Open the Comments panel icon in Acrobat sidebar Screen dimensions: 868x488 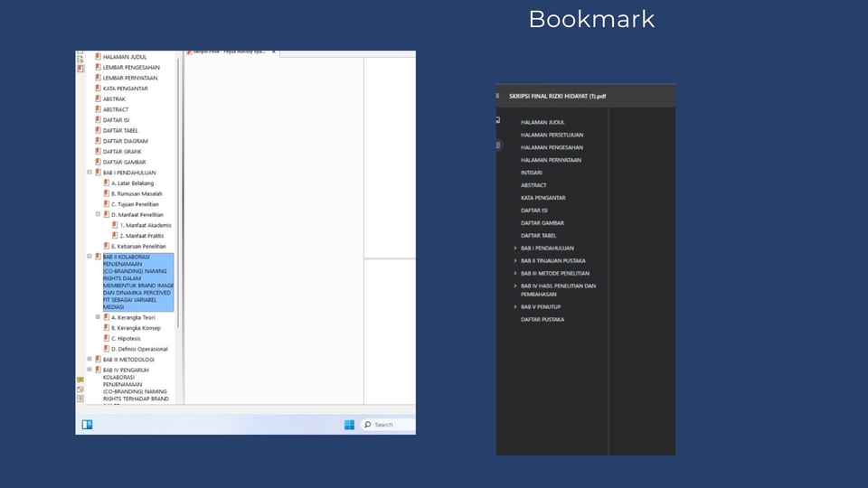pos(80,380)
